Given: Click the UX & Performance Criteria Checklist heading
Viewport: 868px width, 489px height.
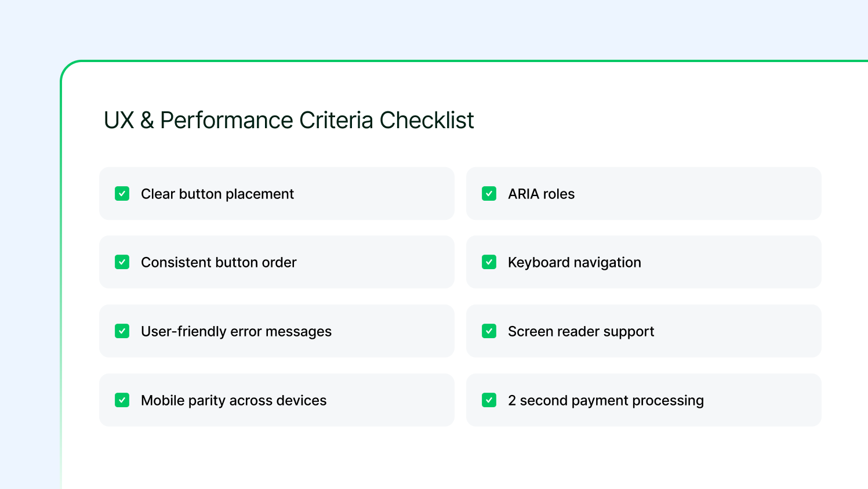Looking at the screenshot, I should click(289, 120).
